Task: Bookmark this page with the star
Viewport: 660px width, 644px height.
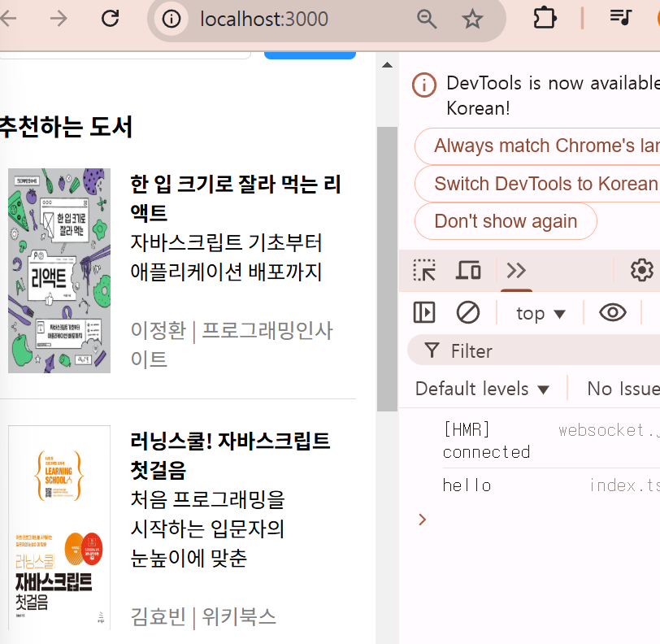Action: click(472, 20)
